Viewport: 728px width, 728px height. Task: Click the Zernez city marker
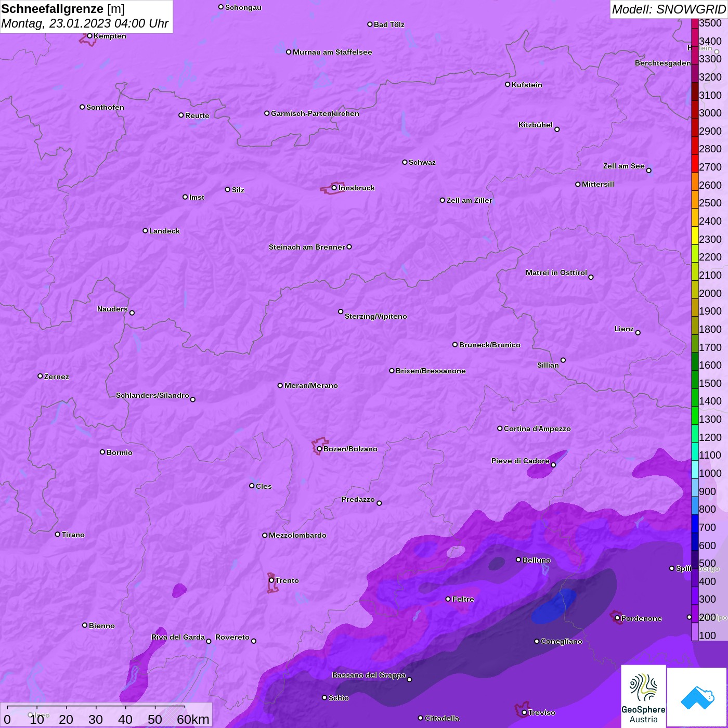[40, 376]
